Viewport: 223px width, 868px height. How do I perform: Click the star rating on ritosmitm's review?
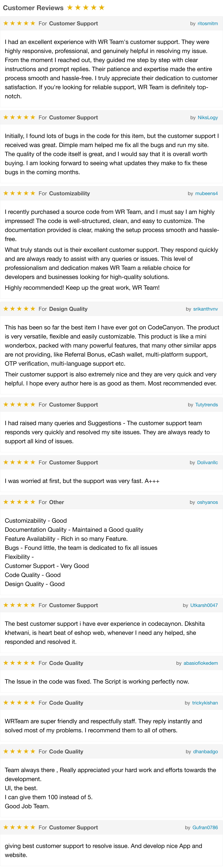pos(19,23)
